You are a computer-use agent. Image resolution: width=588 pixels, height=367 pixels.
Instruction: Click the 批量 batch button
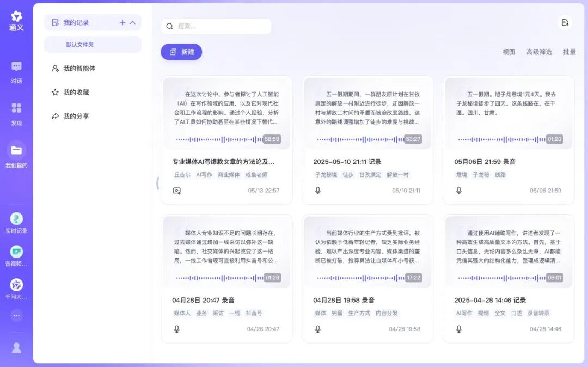pyautogui.click(x=569, y=52)
